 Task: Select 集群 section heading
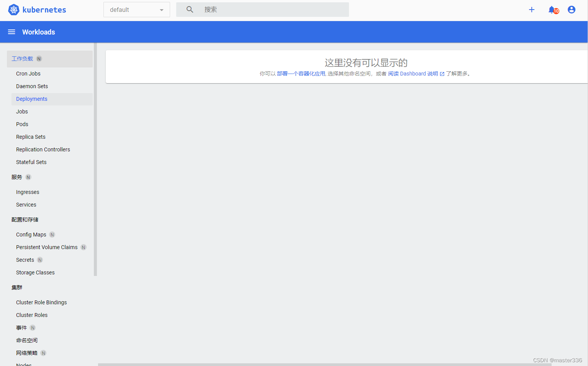(x=17, y=287)
